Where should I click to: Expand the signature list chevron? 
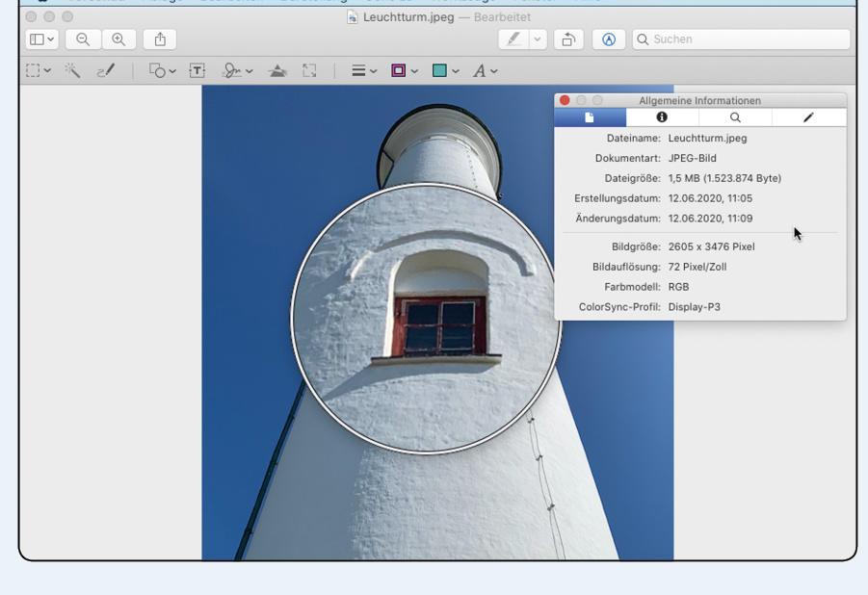click(x=250, y=71)
